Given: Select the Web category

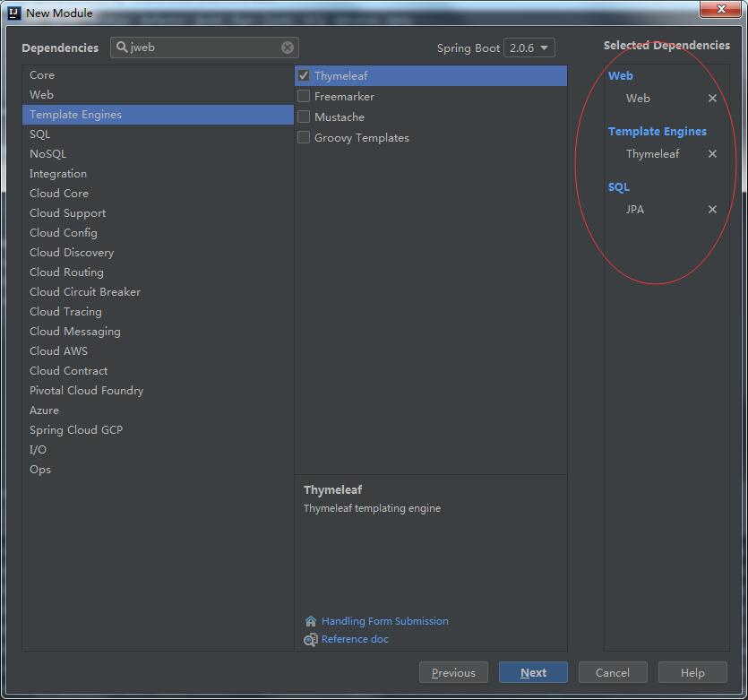Looking at the screenshot, I should (x=158, y=94).
